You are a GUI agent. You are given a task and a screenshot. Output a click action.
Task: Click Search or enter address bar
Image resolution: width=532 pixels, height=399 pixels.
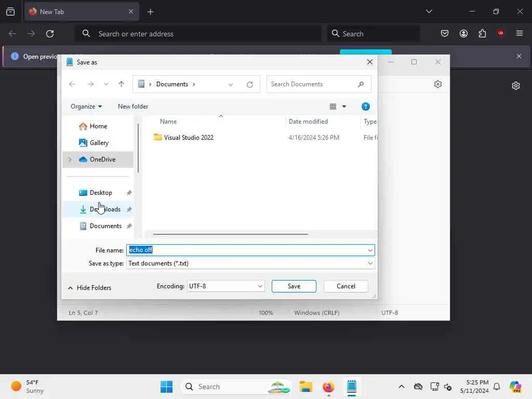pyautogui.click(x=198, y=34)
